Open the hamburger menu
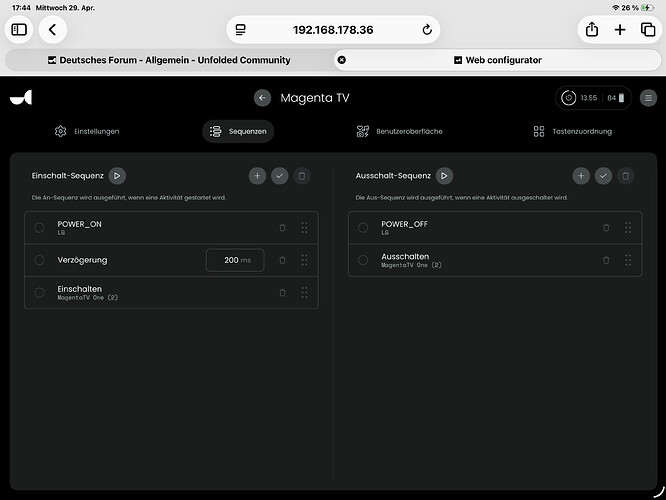The height and width of the screenshot is (500, 666). (x=648, y=98)
